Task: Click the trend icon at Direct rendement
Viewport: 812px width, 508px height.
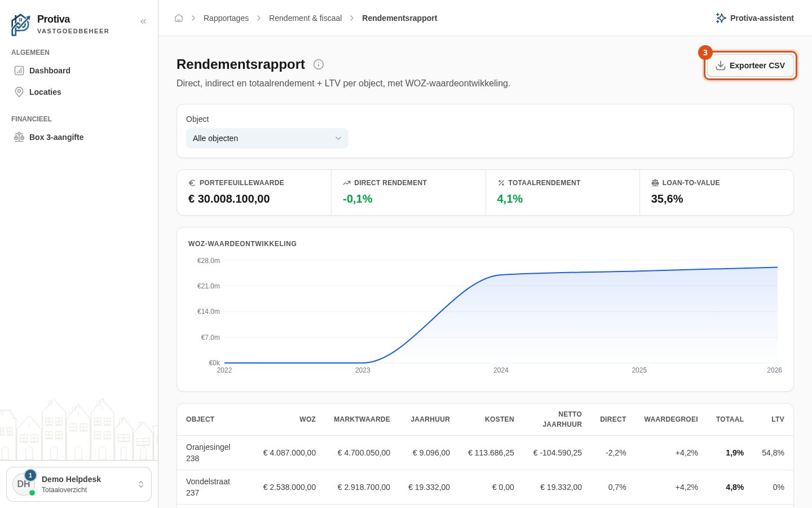Action: [347, 183]
